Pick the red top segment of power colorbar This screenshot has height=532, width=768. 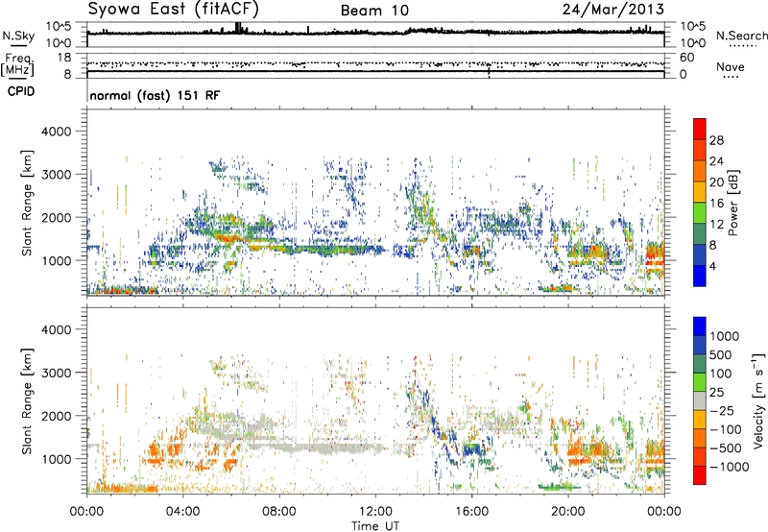click(700, 129)
